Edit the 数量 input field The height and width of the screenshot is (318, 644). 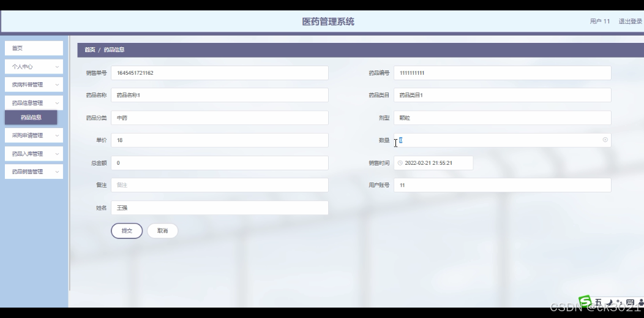pos(503,140)
